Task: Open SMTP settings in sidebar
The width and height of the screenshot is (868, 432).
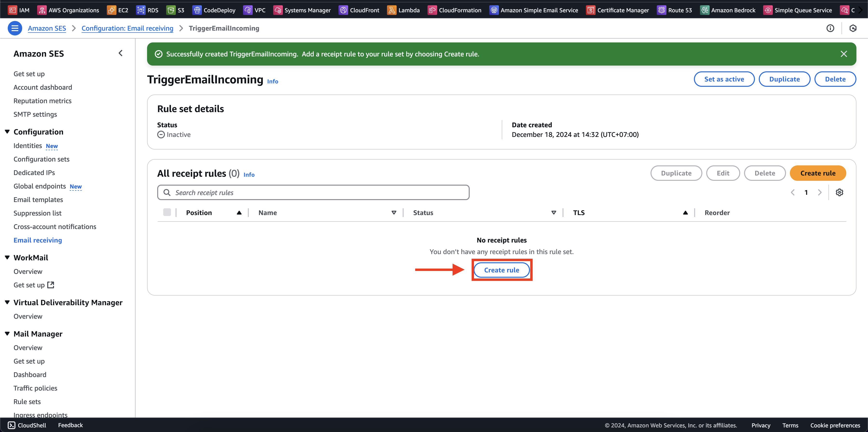Action: point(35,114)
